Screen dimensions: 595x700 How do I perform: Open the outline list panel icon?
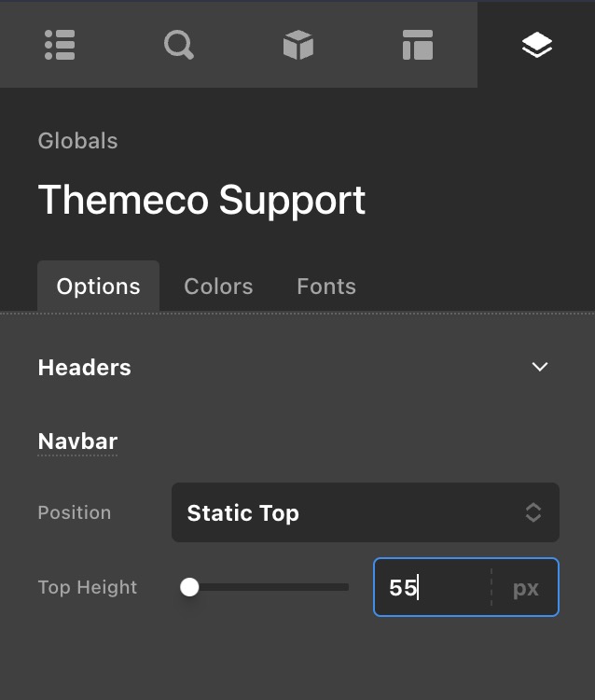point(60,45)
